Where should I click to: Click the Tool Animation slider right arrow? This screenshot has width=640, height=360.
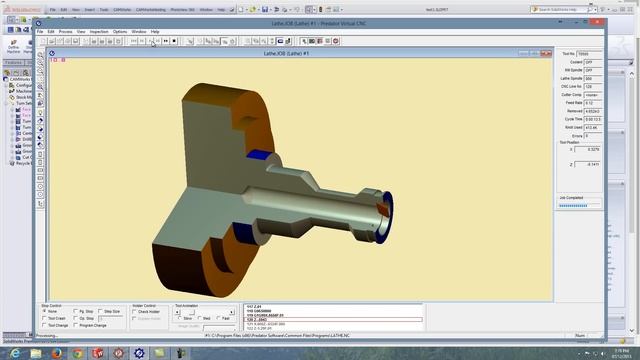click(231, 312)
